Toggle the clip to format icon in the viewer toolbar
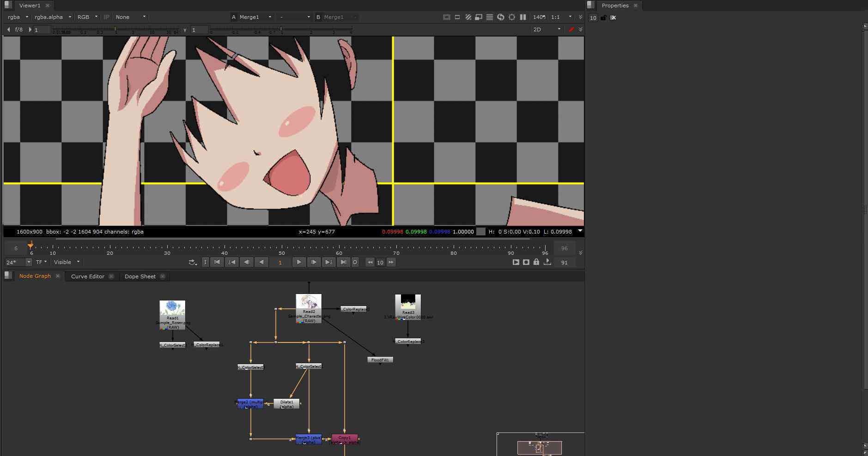Screen dimensions: 868x456 click(x=446, y=17)
